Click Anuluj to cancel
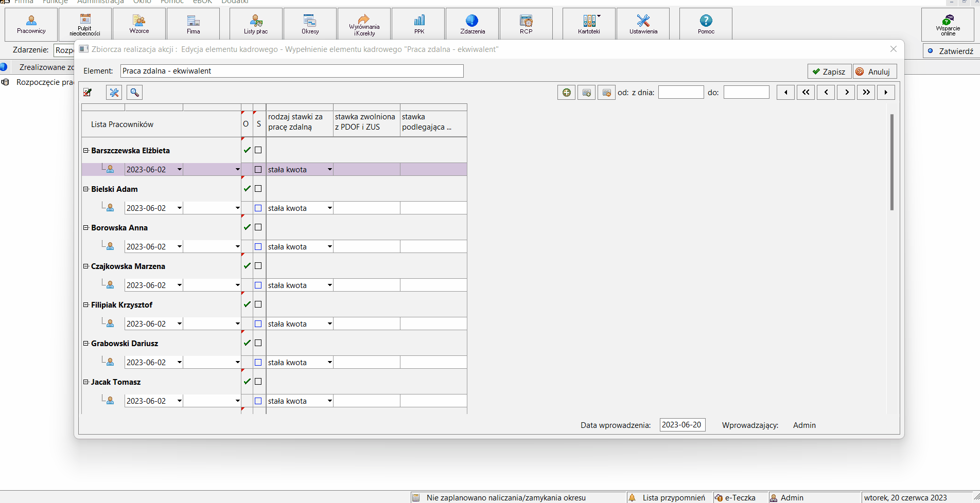The height and width of the screenshot is (503, 980). pyautogui.click(x=874, y=71)
